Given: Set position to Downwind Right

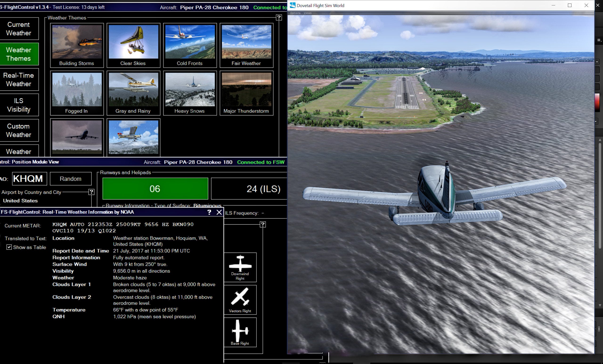Looking at the screenshot, I should click(x=240, y=267).
